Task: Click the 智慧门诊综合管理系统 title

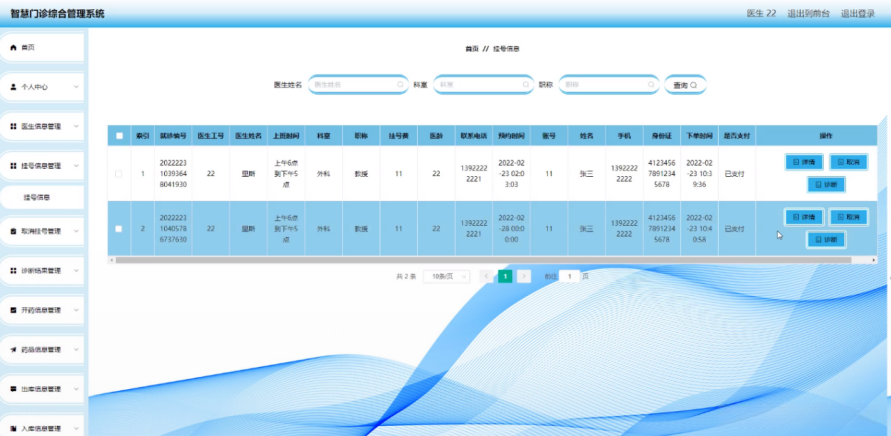Action: [x=57, y=14]
